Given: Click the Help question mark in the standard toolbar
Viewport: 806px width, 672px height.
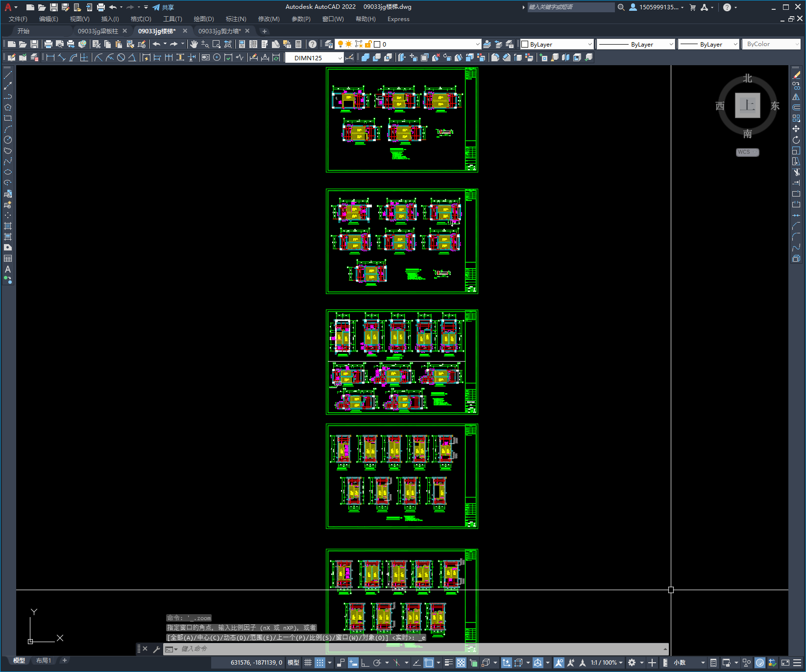Looking at the screenshot, I should 313,44.
